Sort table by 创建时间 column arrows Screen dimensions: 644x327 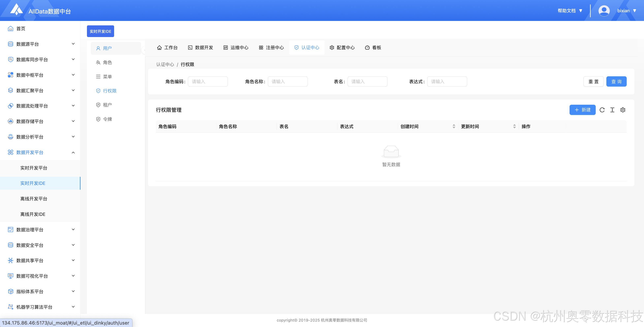[454, 126]
